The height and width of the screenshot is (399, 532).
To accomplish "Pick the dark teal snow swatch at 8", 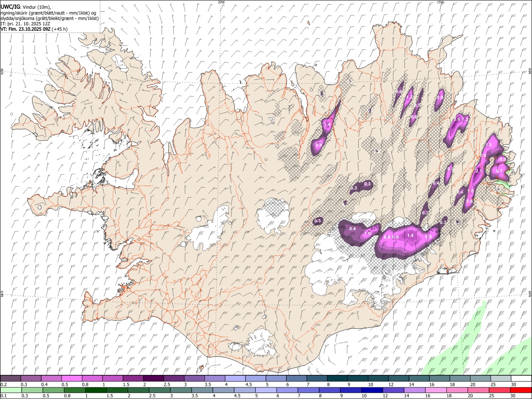I will 337,379.
